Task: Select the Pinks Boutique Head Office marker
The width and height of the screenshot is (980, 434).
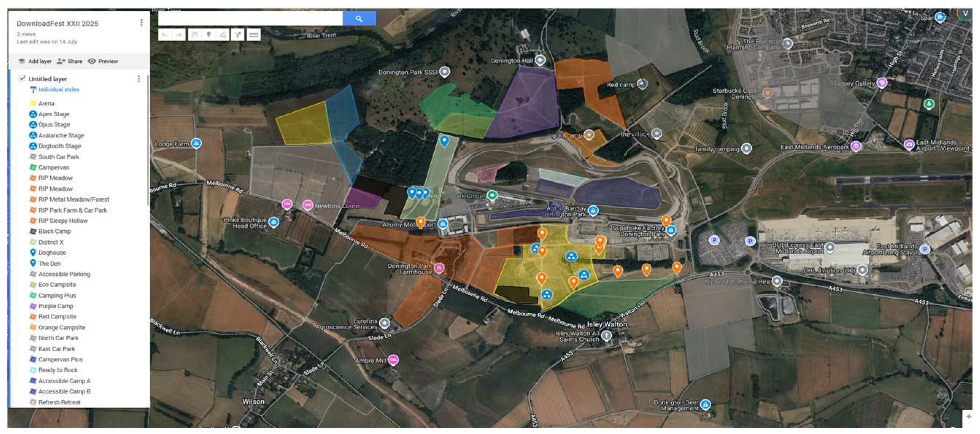Action: (274, 222)
